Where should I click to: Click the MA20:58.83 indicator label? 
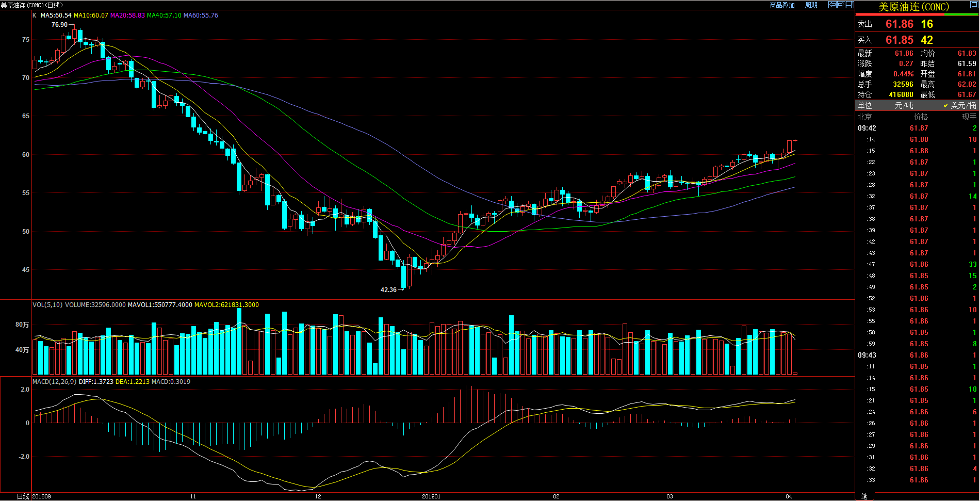pos(127,15)
